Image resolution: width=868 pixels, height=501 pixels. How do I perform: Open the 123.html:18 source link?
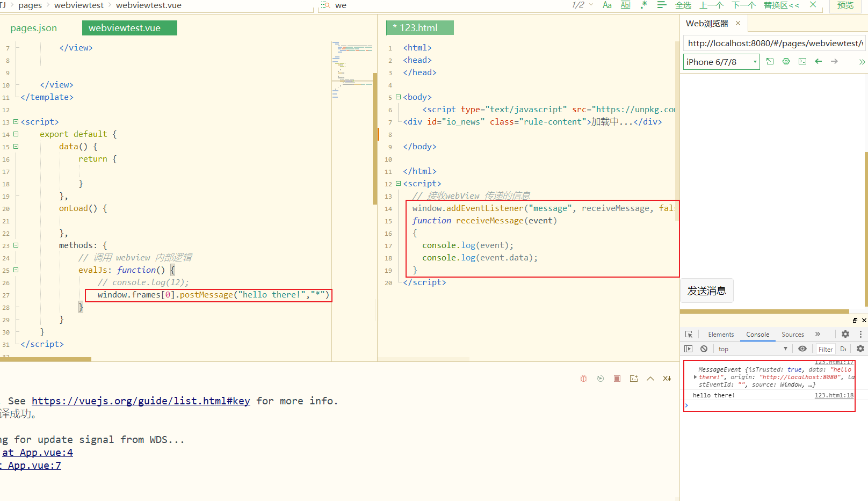coord(834,395)
